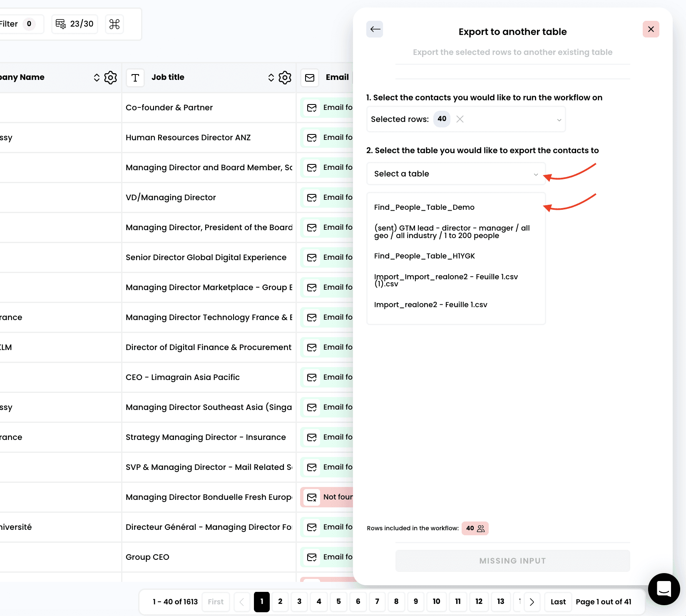Select Strategy Managing Director - Insurance cell
686x616 pixels.
209,437
